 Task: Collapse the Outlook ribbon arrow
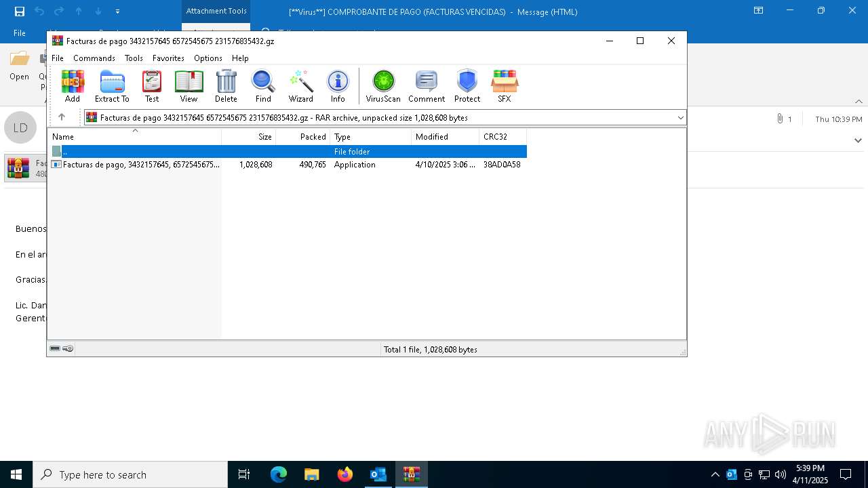point(859,102)
